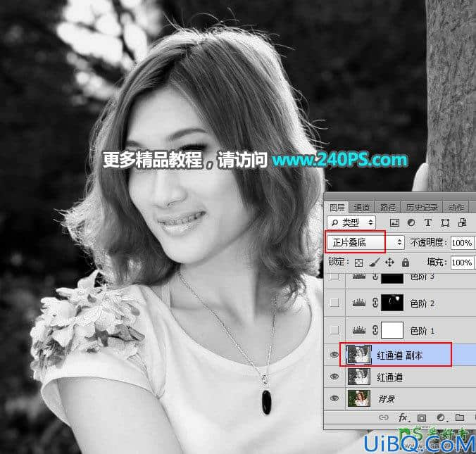
Task: Click the 背景 layer thumbnail
Action: (x=359, y=398)
